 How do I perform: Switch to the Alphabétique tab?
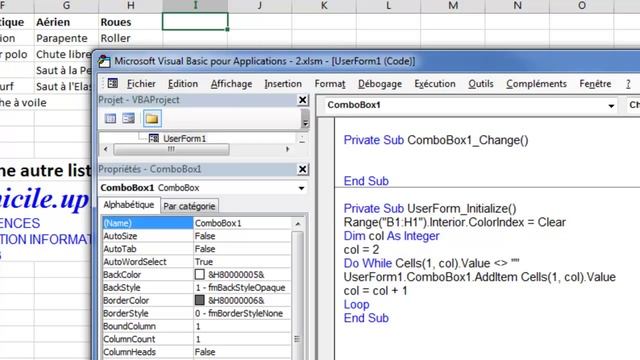[x=129, y=205]
